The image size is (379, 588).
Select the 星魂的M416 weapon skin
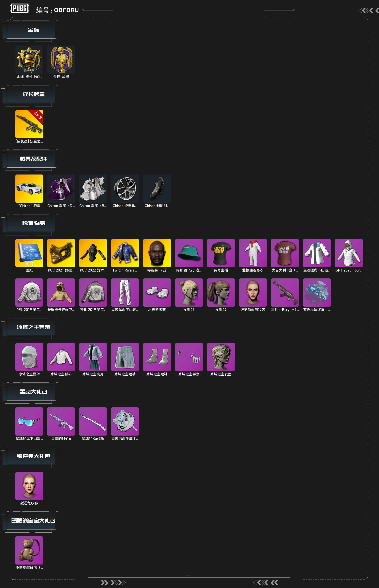click(61, 421)
